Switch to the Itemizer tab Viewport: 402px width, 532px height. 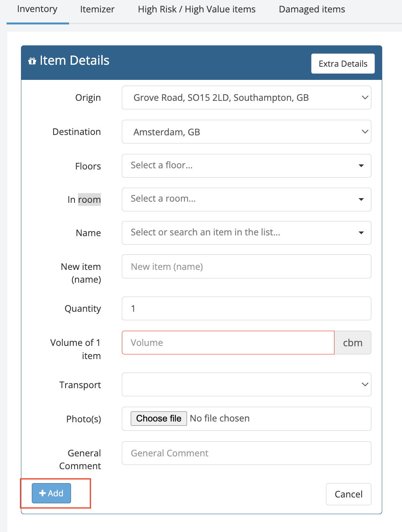97,9
